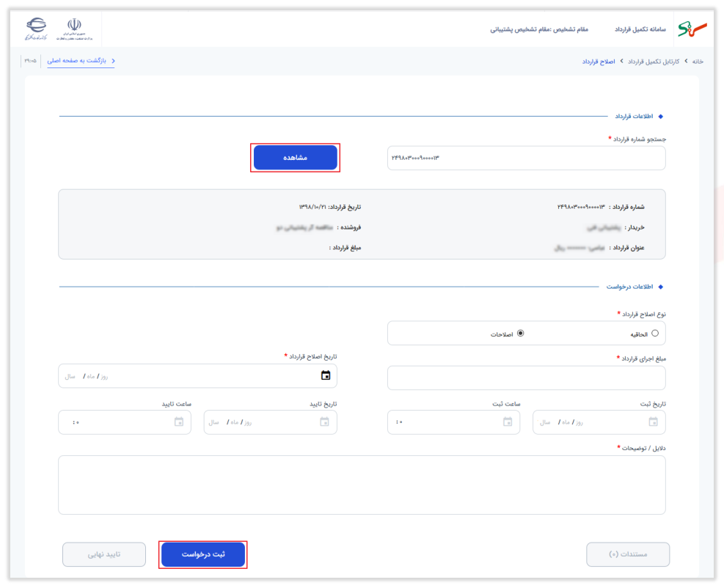This screenshot has width=724, height=588.
Task: Click the تاریخ قرارداد 1398/10/21 text
Action: [x=329, y=207]
